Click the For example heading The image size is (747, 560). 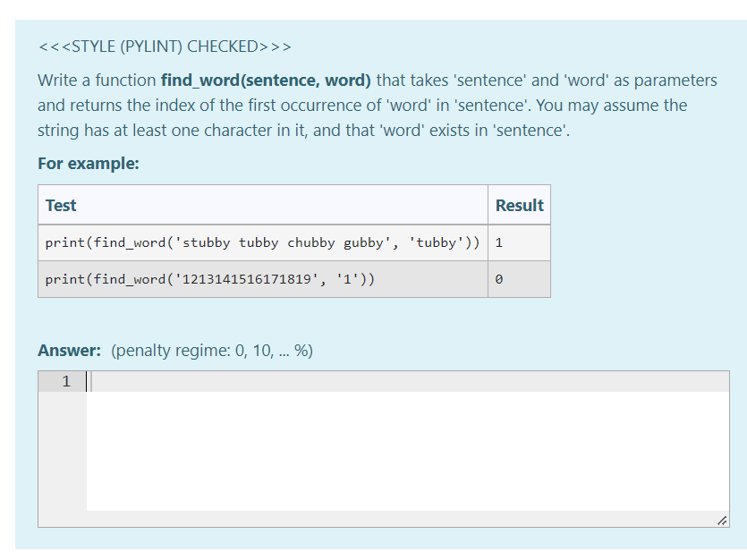click(72, 163)
